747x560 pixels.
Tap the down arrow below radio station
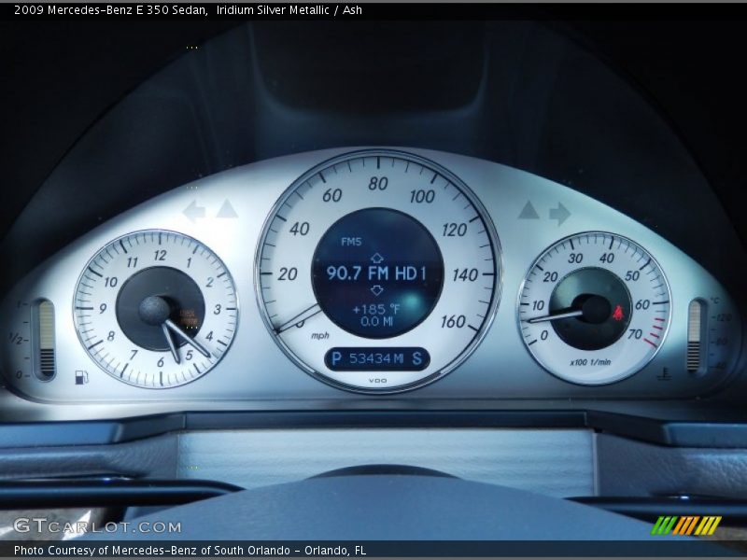click(377, 290)
